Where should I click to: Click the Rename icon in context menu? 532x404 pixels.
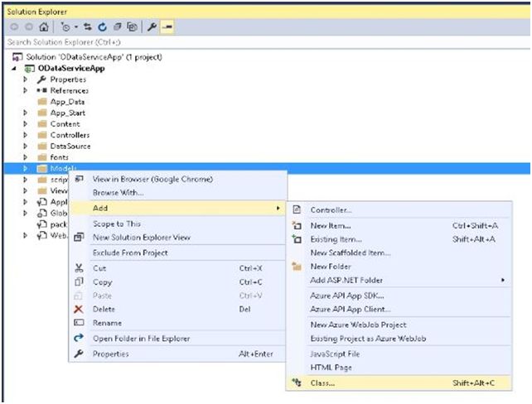pos(79,323)
